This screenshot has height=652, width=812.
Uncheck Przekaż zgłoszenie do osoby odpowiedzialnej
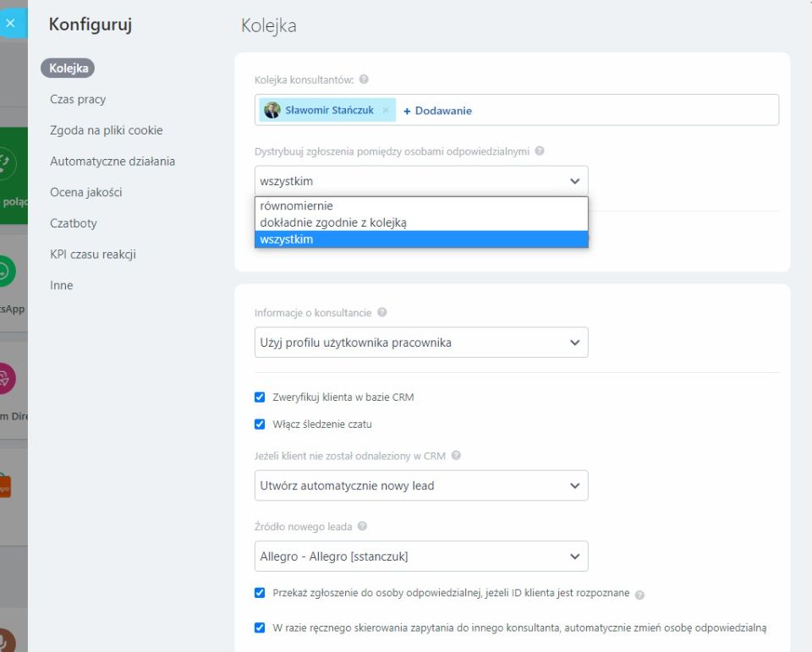260,594
